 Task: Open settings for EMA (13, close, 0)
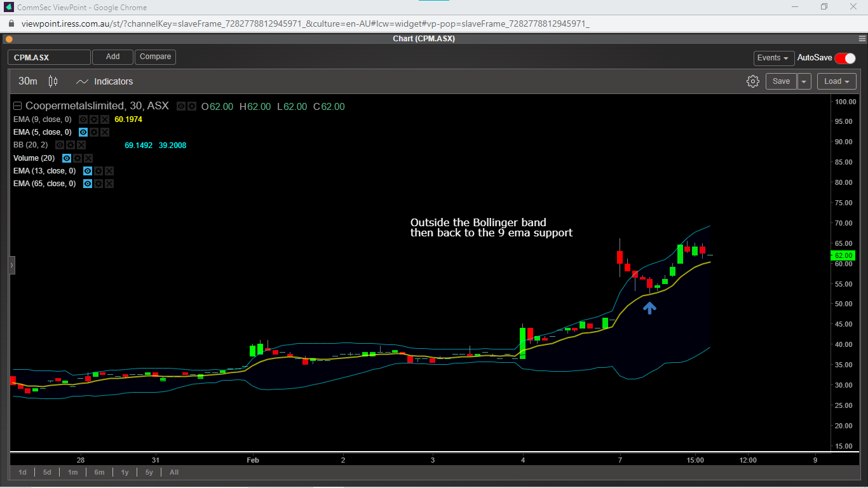tap(98, 171)
